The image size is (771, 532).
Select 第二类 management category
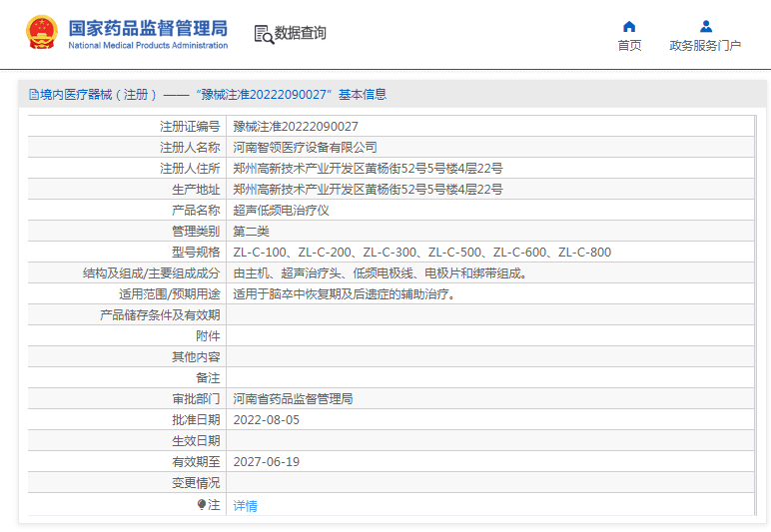pyautogui.click(x=251, y=232)
